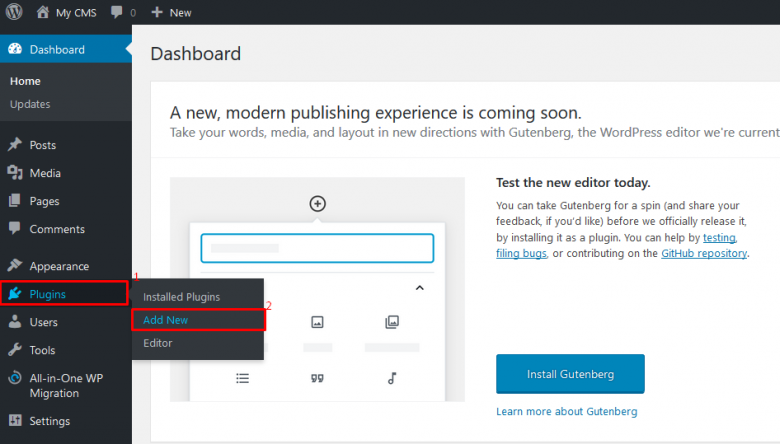Click the Appearance paintbrush icon

(x=15, y=265)
